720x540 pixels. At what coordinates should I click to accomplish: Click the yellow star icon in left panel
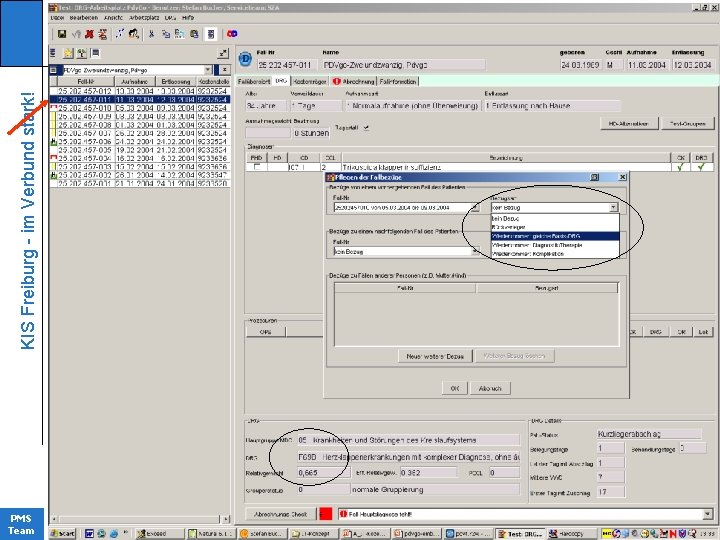coord(68,53)
